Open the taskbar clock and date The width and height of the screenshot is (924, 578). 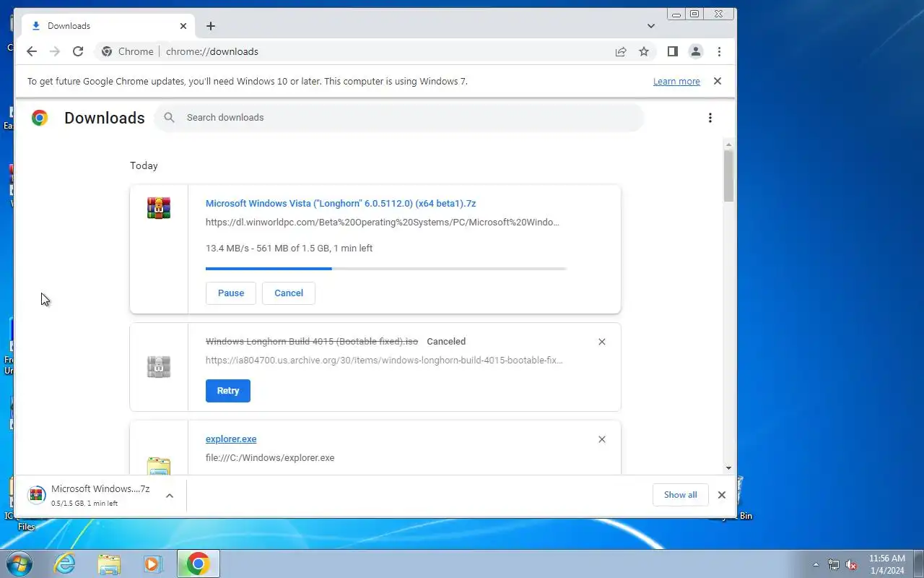[886, 564]
